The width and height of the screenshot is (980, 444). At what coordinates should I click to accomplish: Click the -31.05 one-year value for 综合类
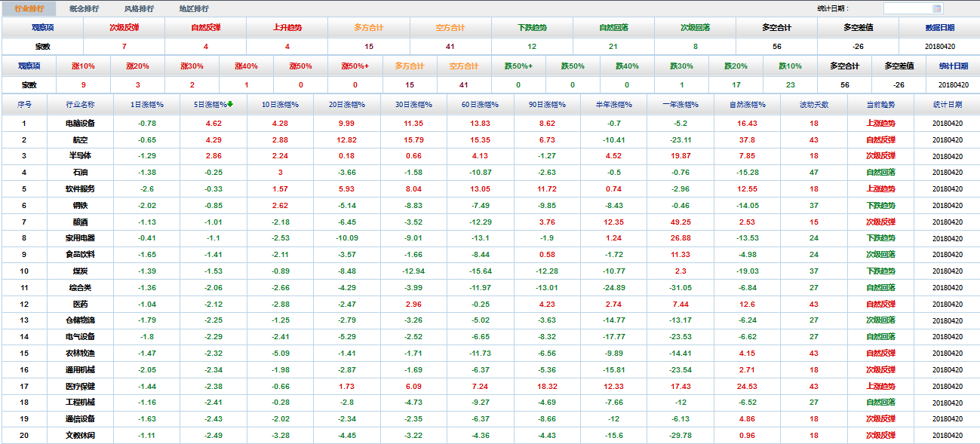coord(680,288)
